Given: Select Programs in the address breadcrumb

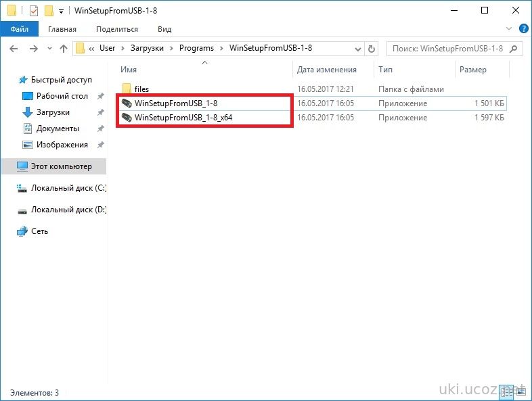Looking at the screenshot, I should tap(196, 48).
